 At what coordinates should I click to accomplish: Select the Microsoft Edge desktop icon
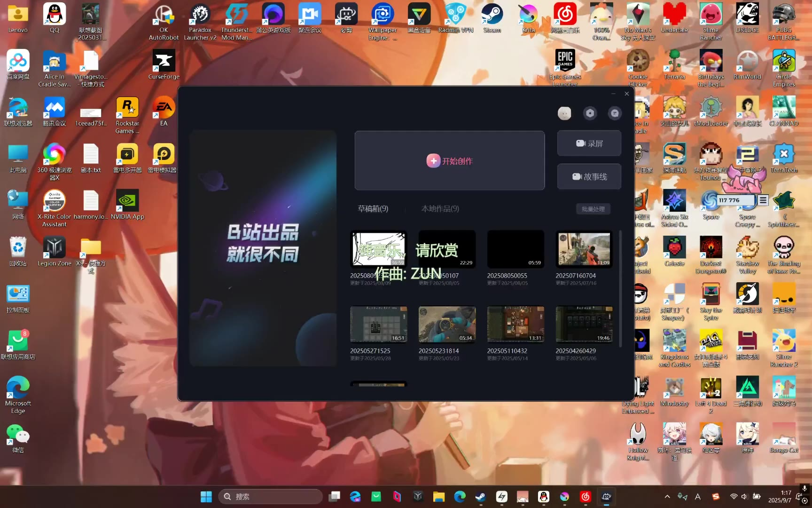pyautogui.click(x=18, y=395)
